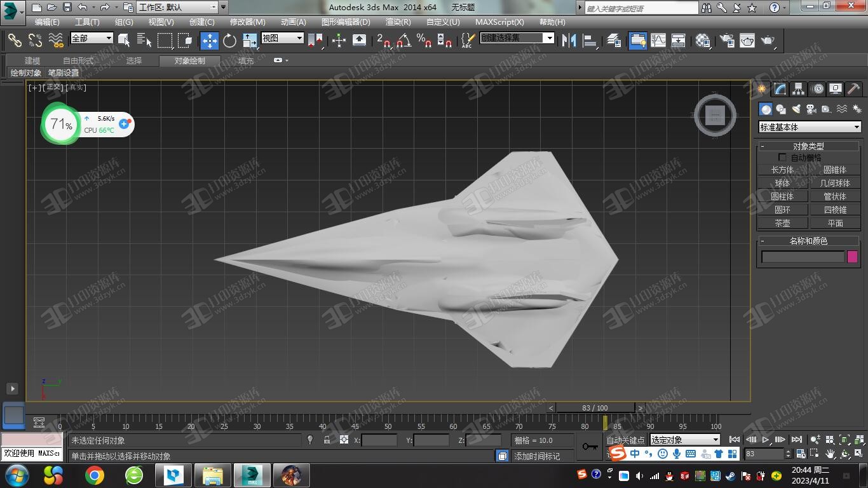
Task: Open Select by Name dialog
Action: [144, 41]
